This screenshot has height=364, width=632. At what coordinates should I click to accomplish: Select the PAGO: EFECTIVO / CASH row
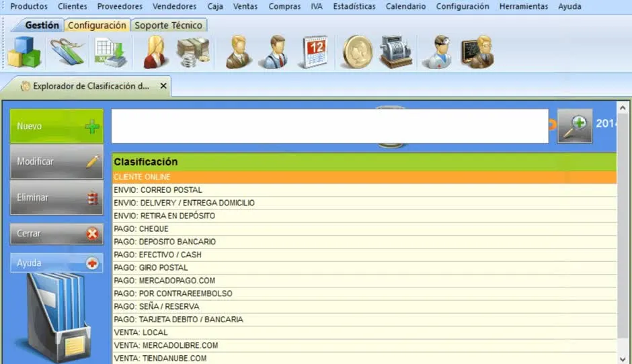click(x=364, y=255)
